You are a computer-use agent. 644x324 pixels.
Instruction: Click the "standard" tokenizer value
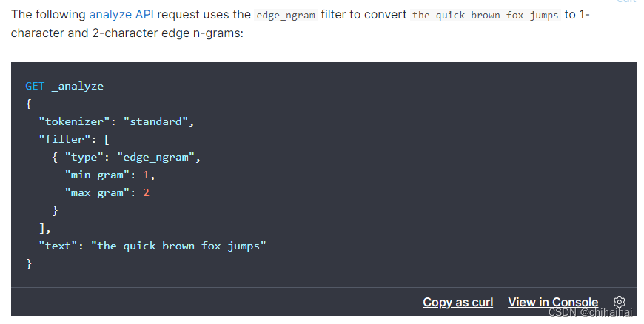(155, 121)
